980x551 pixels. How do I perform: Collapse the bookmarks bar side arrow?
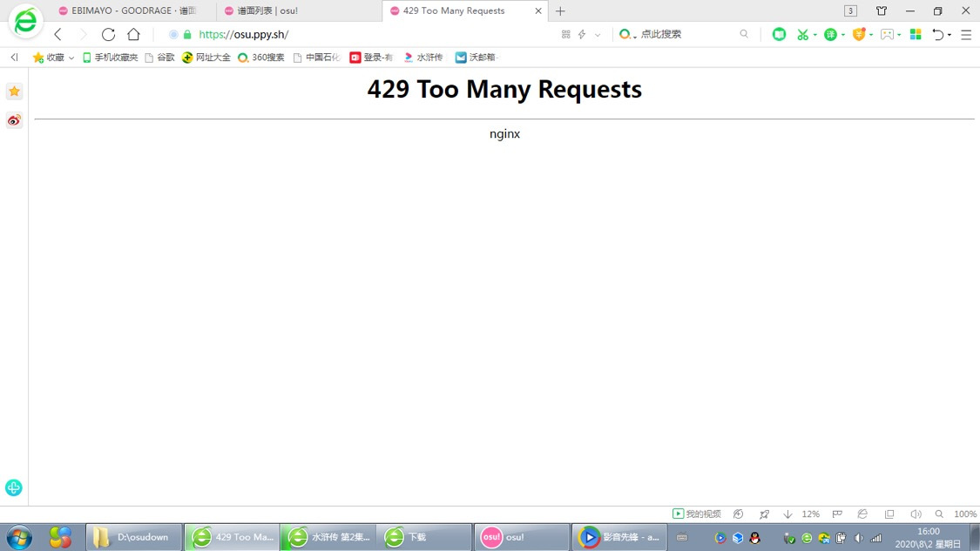pos(14,57)
